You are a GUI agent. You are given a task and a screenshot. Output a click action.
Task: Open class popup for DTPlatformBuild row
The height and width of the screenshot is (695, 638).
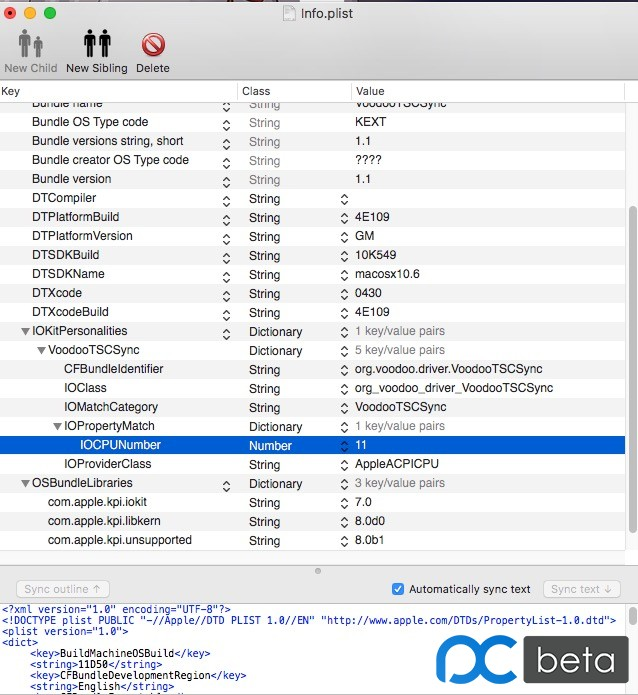[x=344, y=218]
